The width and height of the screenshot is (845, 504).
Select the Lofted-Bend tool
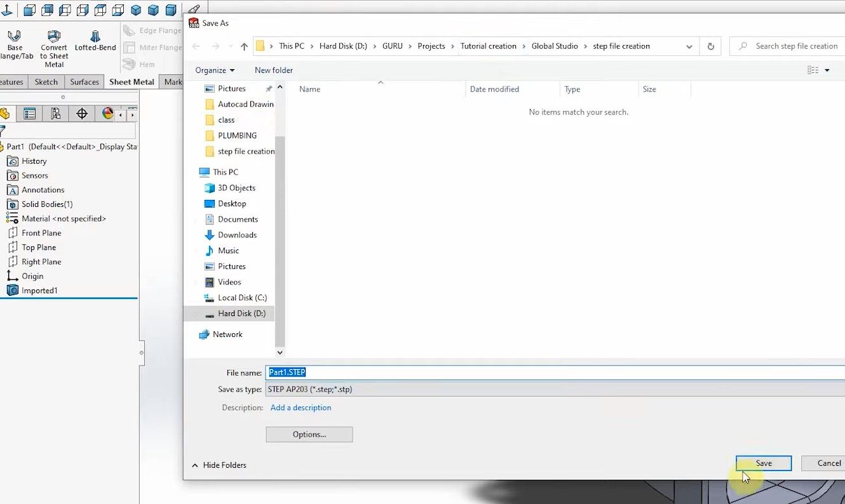click(95, 41)
